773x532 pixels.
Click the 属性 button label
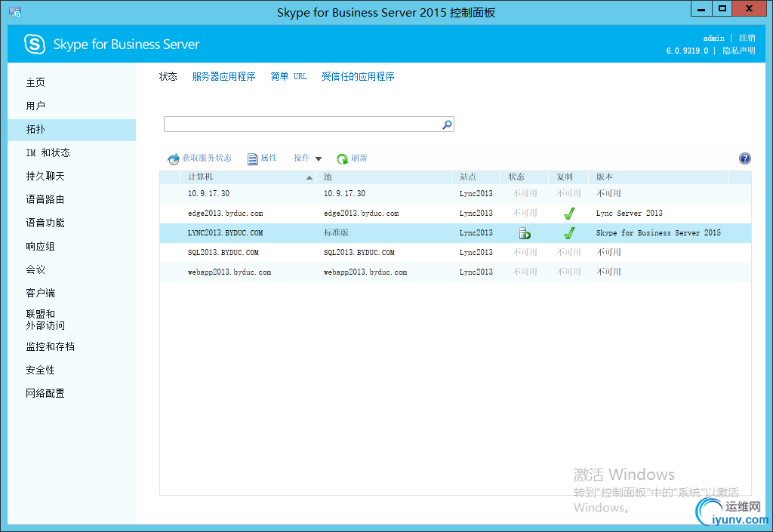point(269,158)
